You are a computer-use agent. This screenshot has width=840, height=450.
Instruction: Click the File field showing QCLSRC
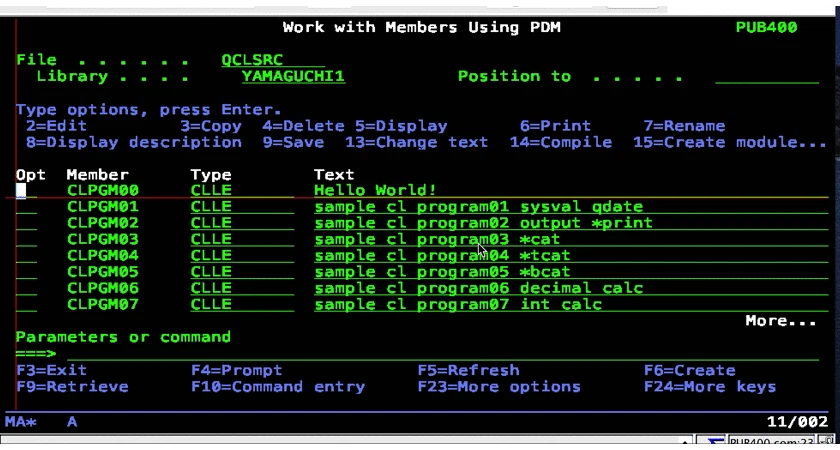click(273, 60)
